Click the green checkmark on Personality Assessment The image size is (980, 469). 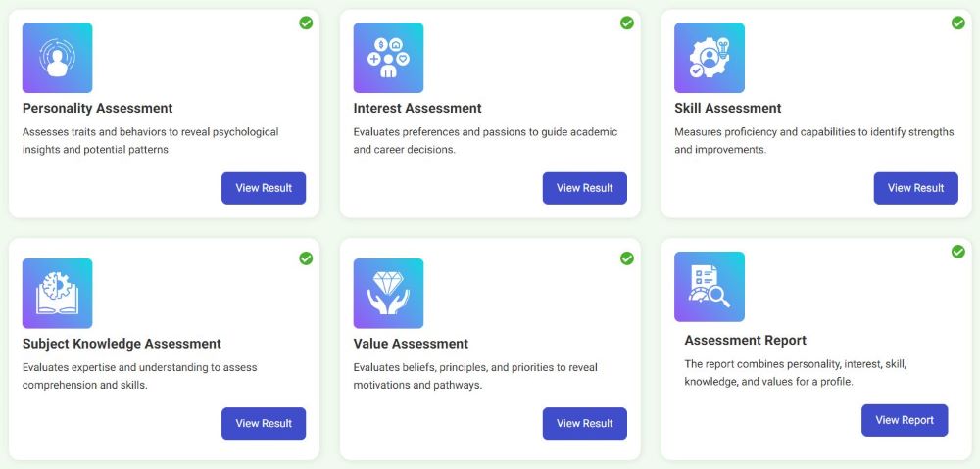(x=306, y=23)
